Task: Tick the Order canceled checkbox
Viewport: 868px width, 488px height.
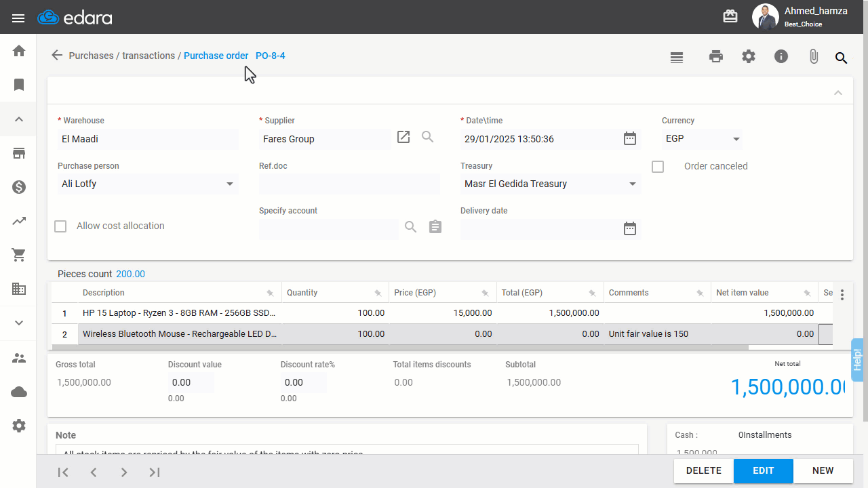Action: [658, 166]
